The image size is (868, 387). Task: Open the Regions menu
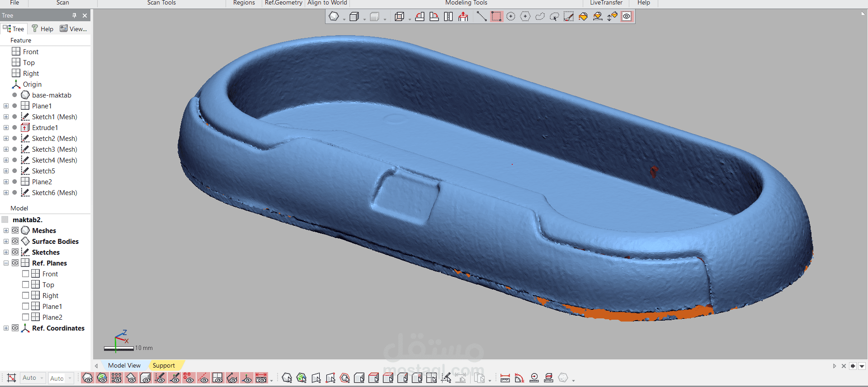(244, 3)
